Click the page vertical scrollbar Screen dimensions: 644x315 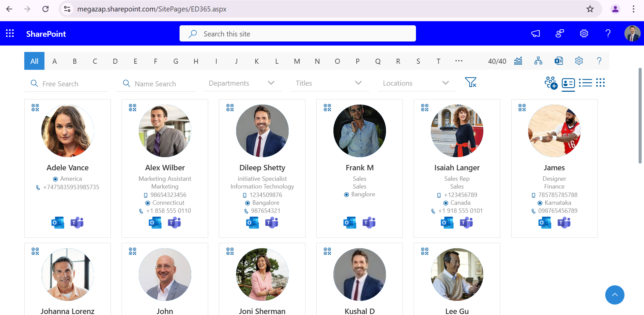pyautogui.click(x=640, y=116)
